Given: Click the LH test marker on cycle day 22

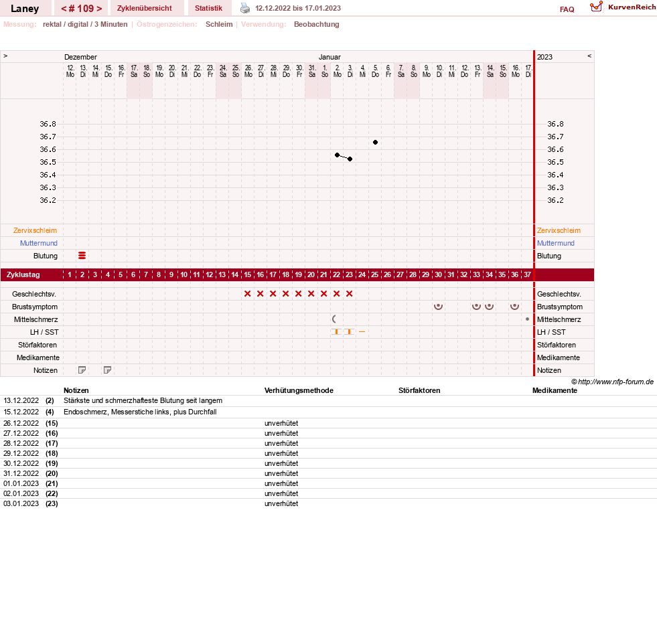Looking at the screenshot, I should click(x=336, y=331).
